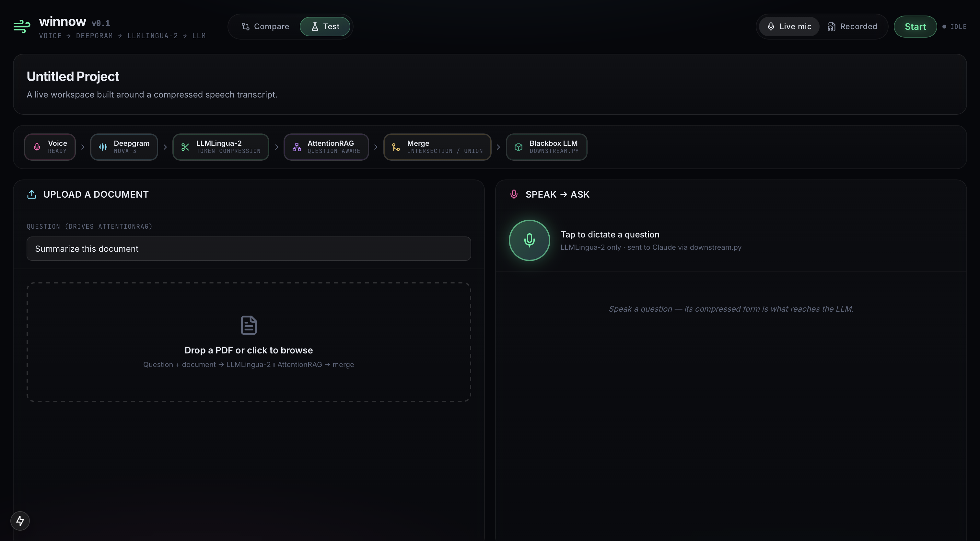This screenshot has width=980, height=541.
Task: Click the Speak a question placeholder text
Action: pos(731,309)
